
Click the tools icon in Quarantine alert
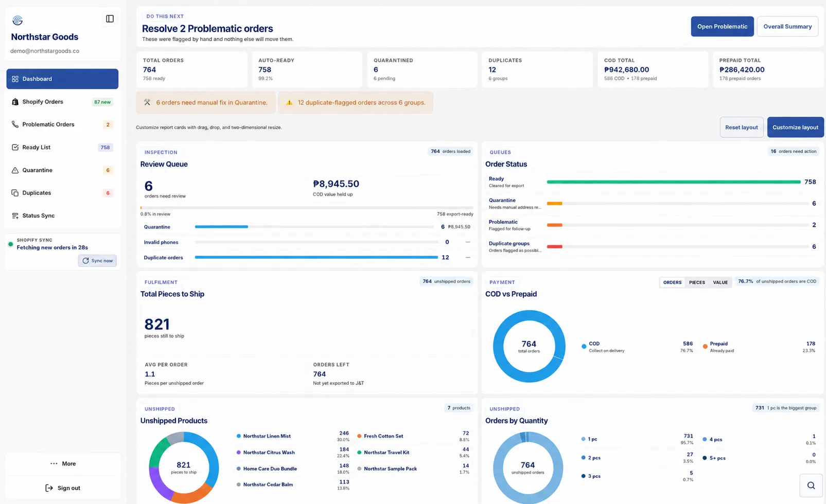point(147,102)
